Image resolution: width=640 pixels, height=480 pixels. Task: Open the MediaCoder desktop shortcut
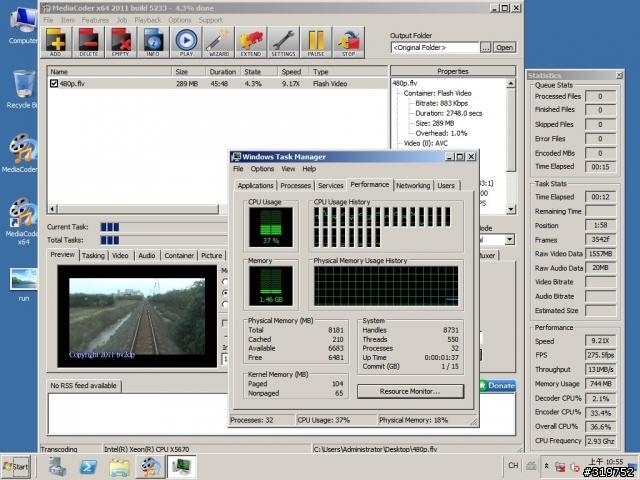point(22,153)
